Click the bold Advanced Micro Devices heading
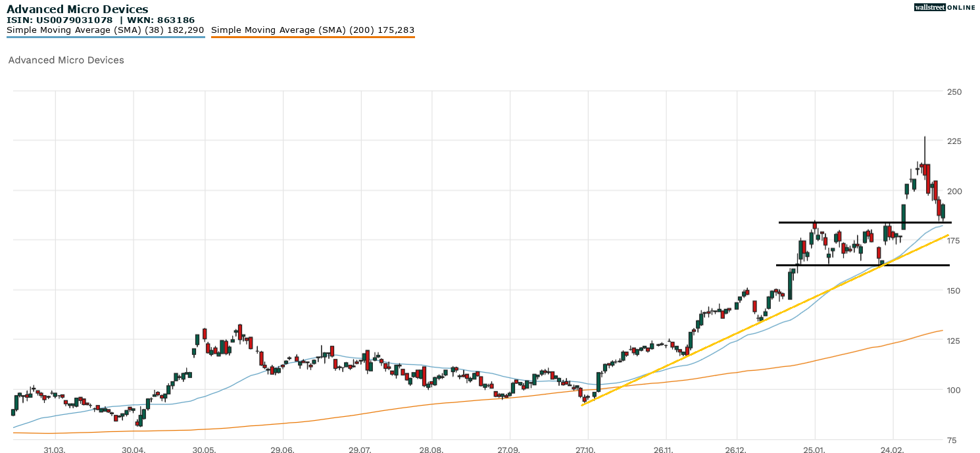980x453 pixels. (77, 9)
